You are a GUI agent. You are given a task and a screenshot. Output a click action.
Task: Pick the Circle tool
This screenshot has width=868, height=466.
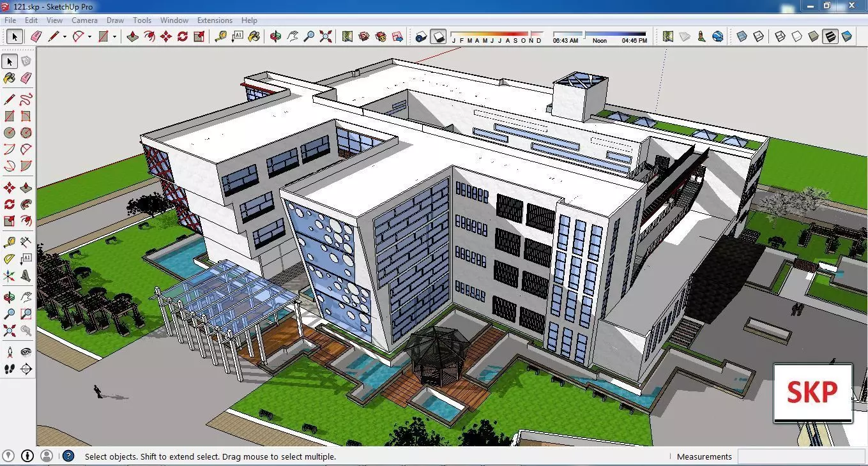10,133
